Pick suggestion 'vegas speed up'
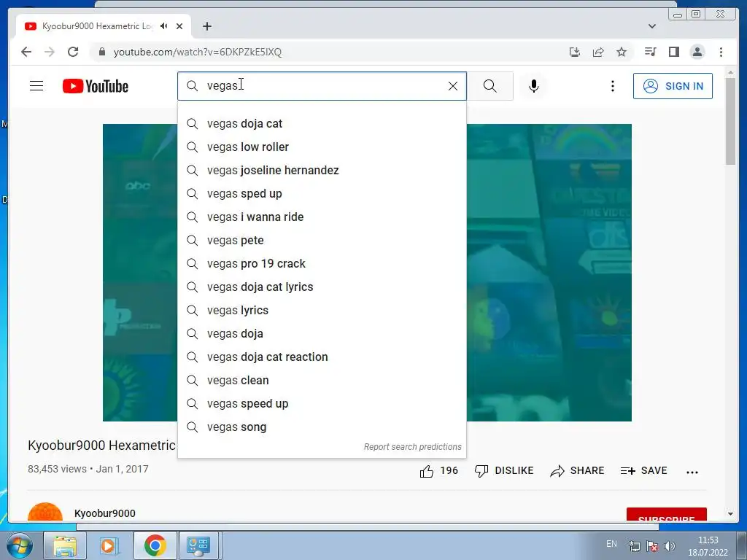747x560 pixels. coord(322,403)
